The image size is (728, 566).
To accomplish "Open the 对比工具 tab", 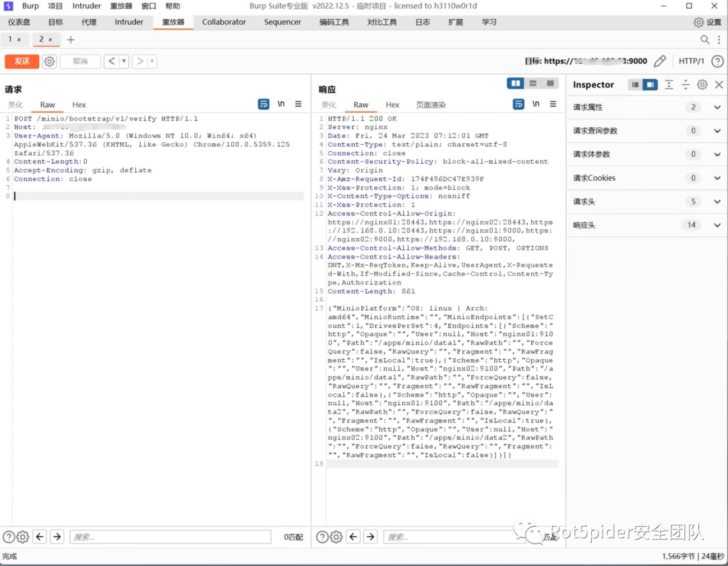I will click(x=382, y=22).
